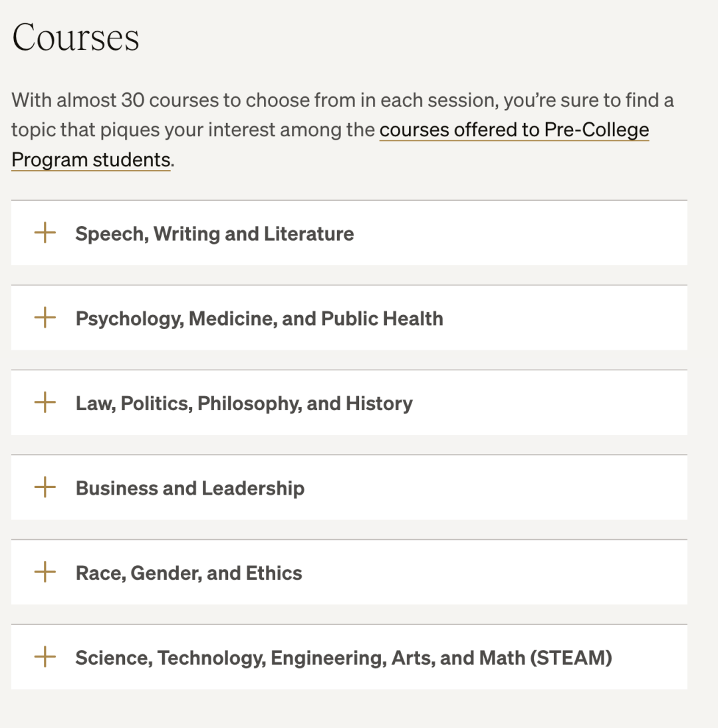Viewport: 718px width, 728px height.
Task: Expand the Business and Leadership heading text
Action: pos(189,488)
